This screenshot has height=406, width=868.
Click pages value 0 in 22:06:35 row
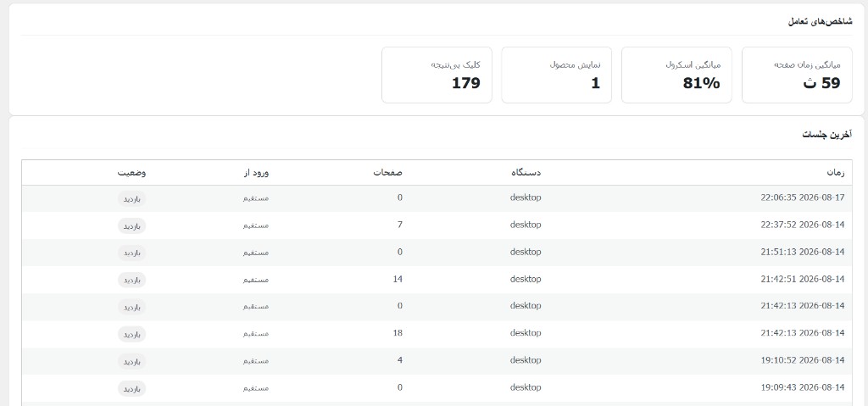(x=400, y=197)
